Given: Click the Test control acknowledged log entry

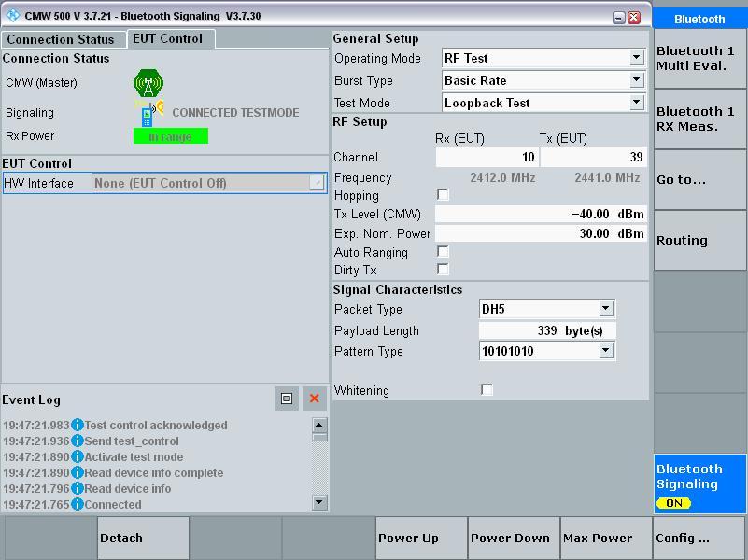Looking at the screenshot, I should pyautogui.click(x=156, y=425).
